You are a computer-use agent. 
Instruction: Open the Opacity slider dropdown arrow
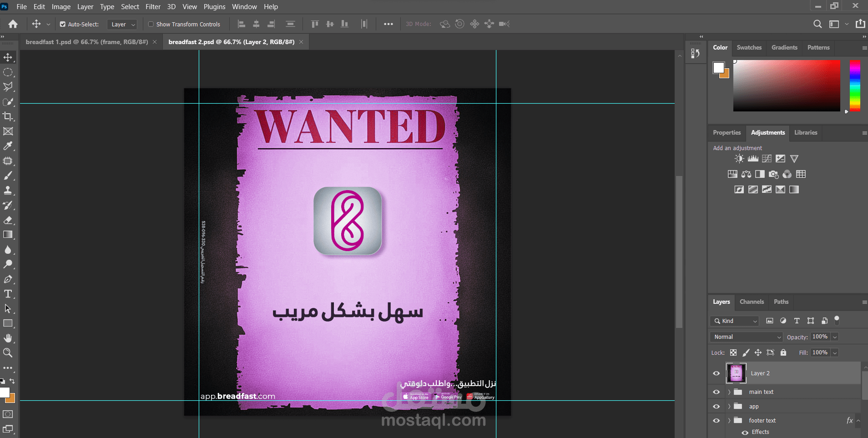pyautogui.click(x=835, y=337)
